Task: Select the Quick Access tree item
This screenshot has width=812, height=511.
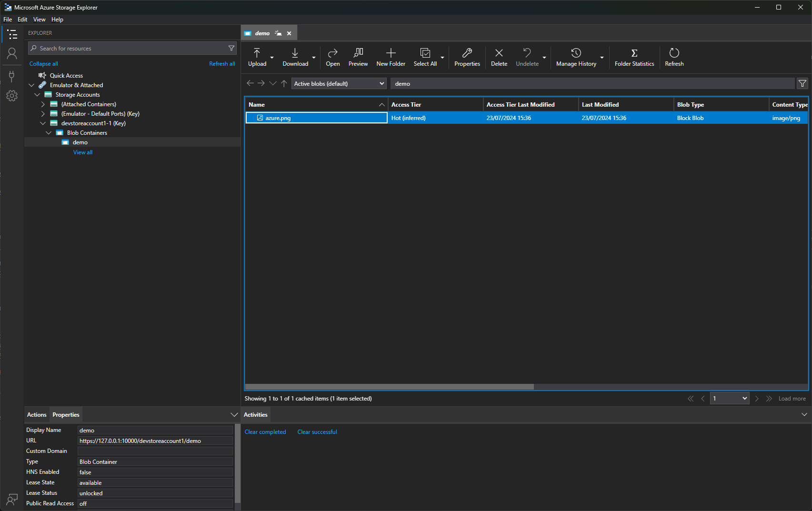Action: (x=66, y=76)
